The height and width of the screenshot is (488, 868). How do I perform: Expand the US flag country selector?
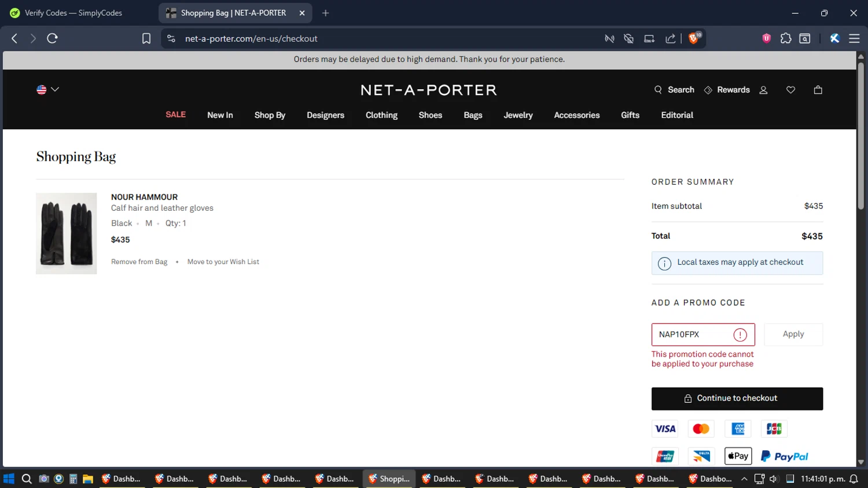(47, 90)
